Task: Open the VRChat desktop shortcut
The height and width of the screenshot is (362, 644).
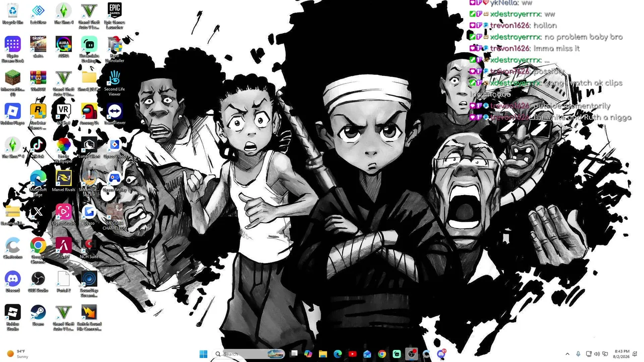Action: click(x=63, y=114)
